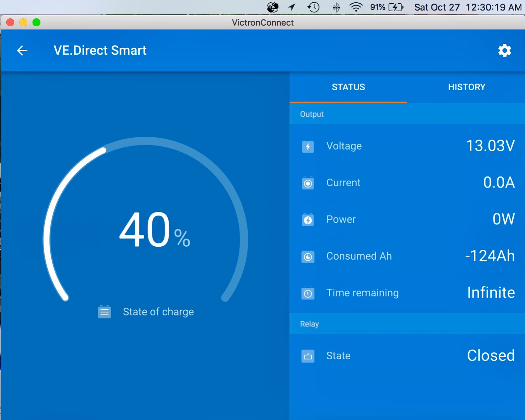Click the Time remaining label
This screenshot has width=525, height=420.
[363, 293]
